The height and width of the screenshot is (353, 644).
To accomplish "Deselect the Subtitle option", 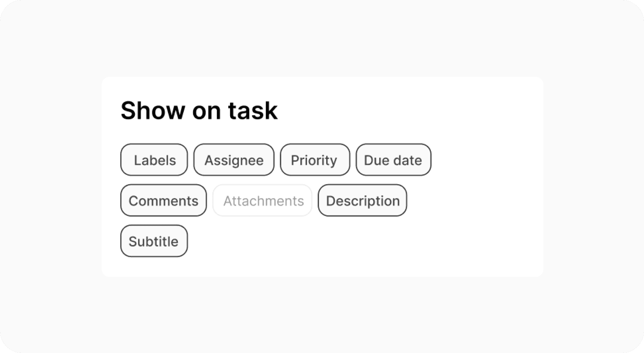I will (154, 241).
